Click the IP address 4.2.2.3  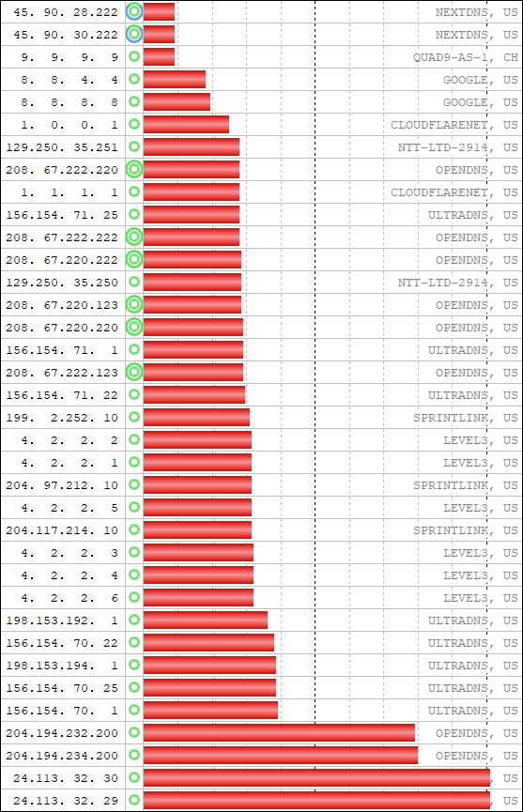(x=69, y=553)
